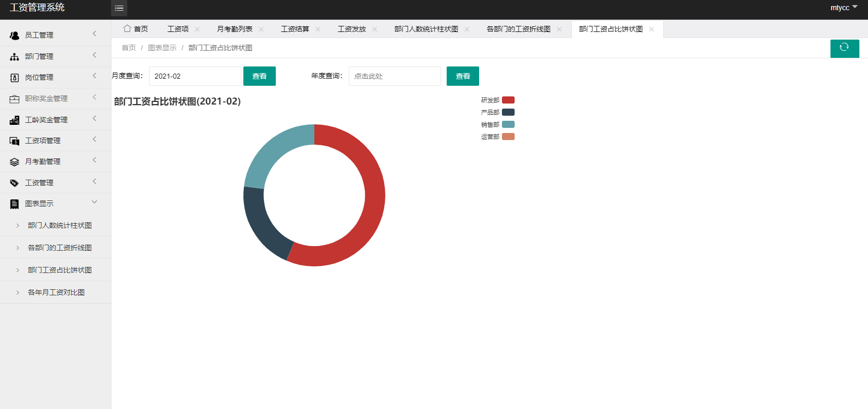Switch to the 各部门的工资折线图 tab

(519, 29)
